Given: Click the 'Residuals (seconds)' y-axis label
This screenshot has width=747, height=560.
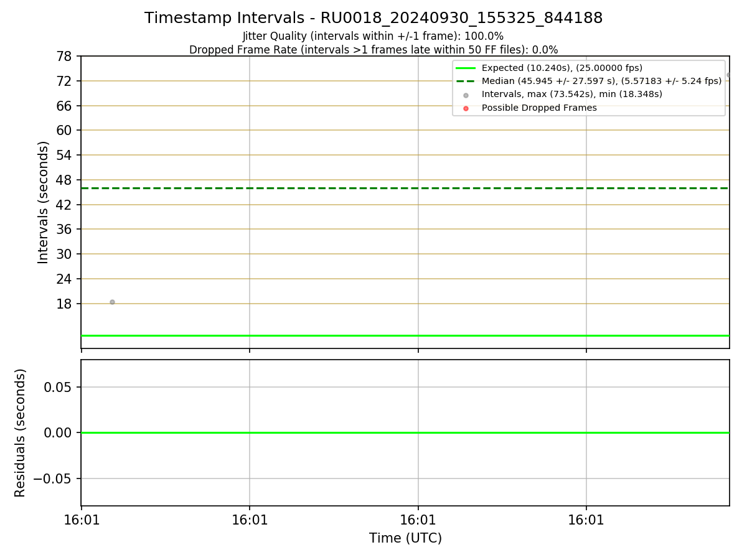Looking at the screenshot, I should point(21,432).
